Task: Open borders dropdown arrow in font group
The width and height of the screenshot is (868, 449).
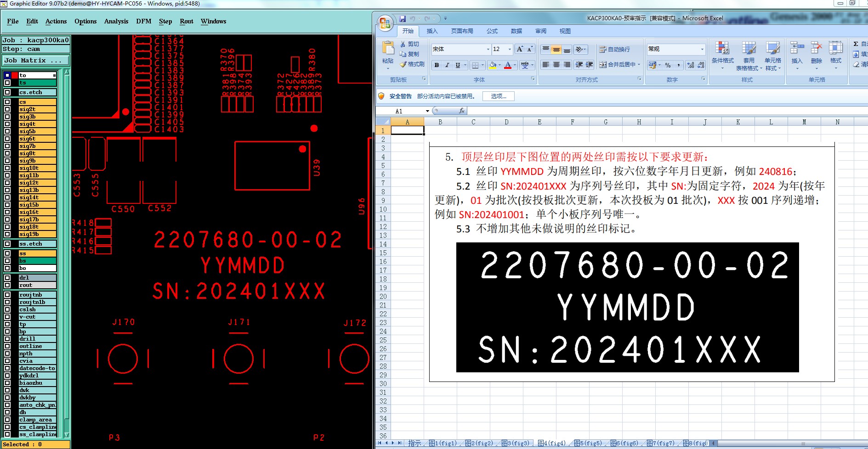Action: tap(483, 65)
